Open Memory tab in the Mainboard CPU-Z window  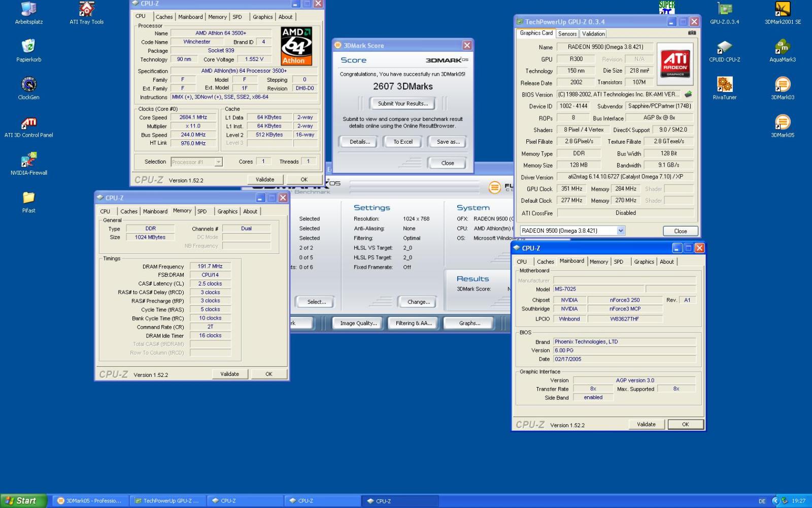[598, 262]
